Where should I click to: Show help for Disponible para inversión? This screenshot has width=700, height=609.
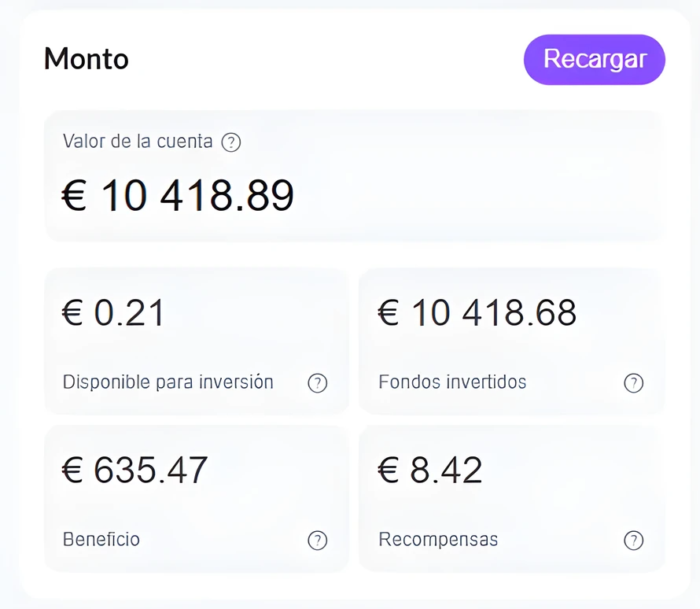click(317, 383)
